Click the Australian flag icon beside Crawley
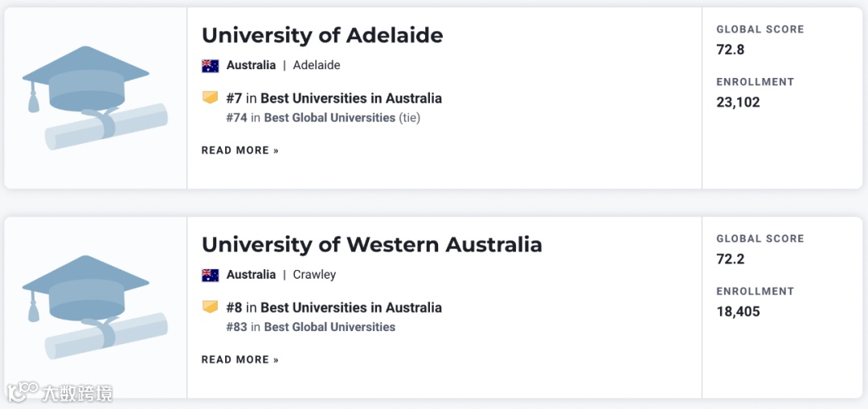 (x=211, y=275)
